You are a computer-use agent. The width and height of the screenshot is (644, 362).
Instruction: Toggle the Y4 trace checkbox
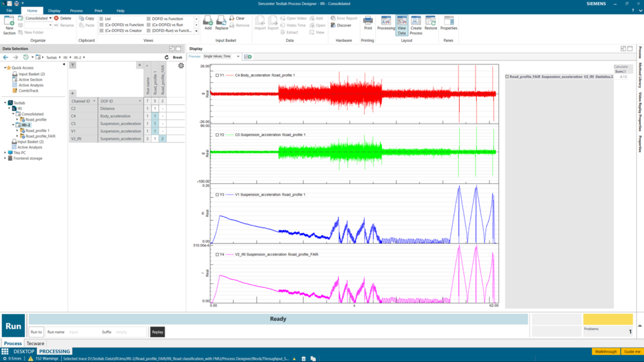pos(217,255)
